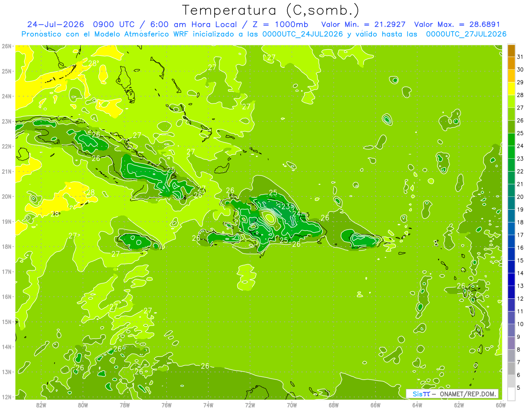
Task: Click the latitude axis label "12N"
Action: tap(6, 397)
